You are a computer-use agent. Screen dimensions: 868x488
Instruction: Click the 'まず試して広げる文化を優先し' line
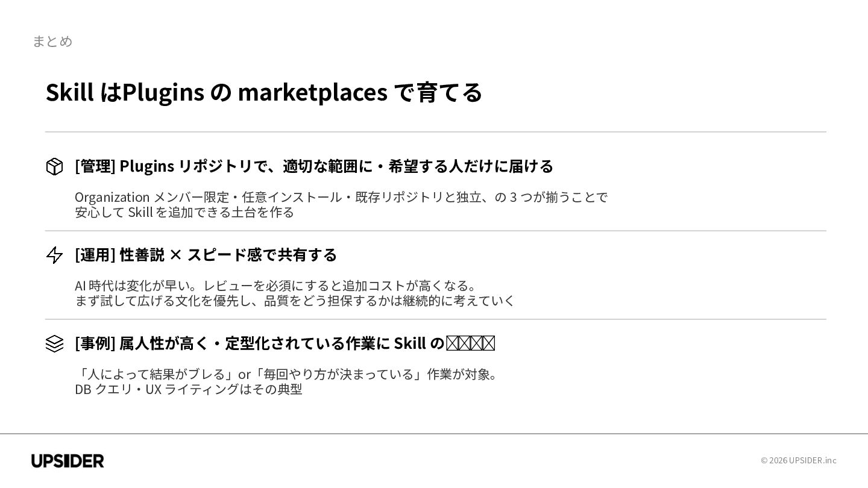click(295, 300)
